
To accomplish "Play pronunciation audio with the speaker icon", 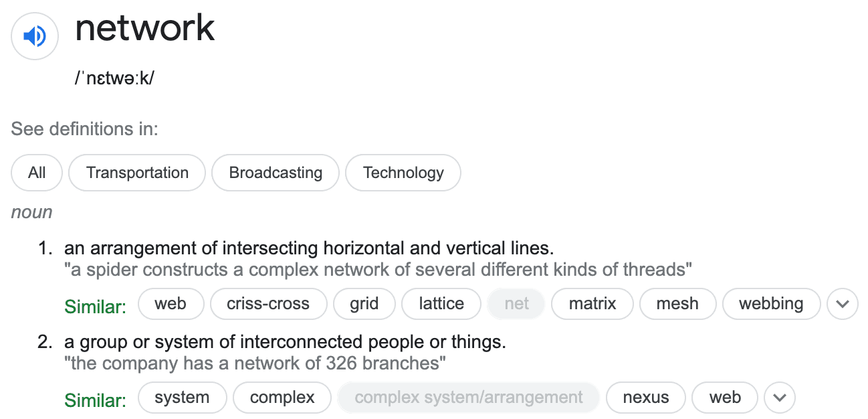I will [35, 36].
